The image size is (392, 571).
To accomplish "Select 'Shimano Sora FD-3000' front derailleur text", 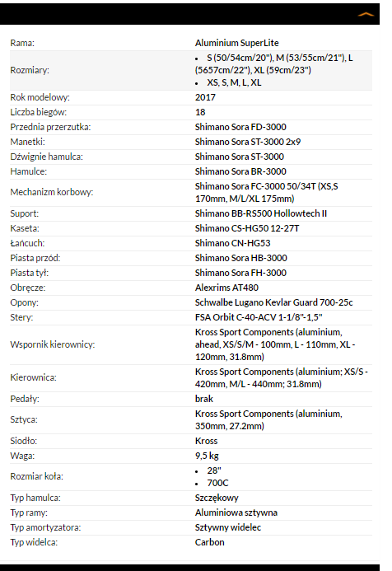I will pos(240,127).
